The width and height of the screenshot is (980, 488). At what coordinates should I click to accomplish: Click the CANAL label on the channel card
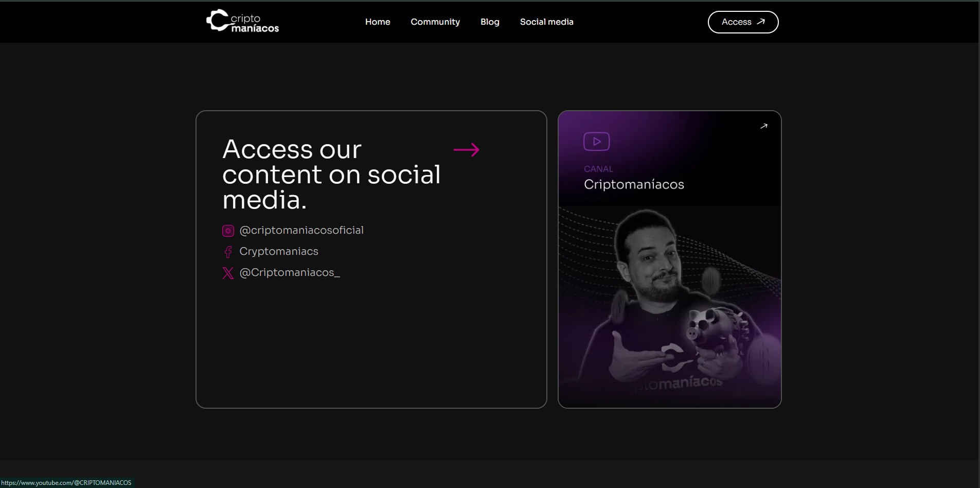point(598,169)
